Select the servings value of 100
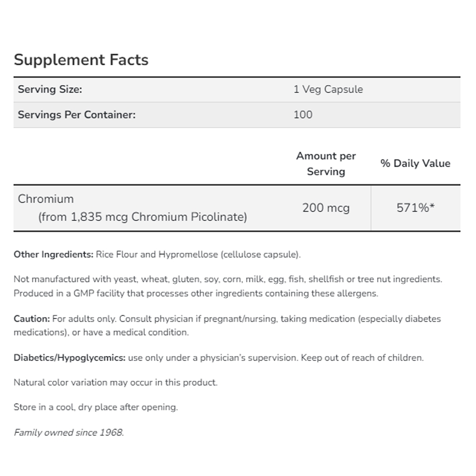This screenshot has width=476, height=476. coord(303,115)
